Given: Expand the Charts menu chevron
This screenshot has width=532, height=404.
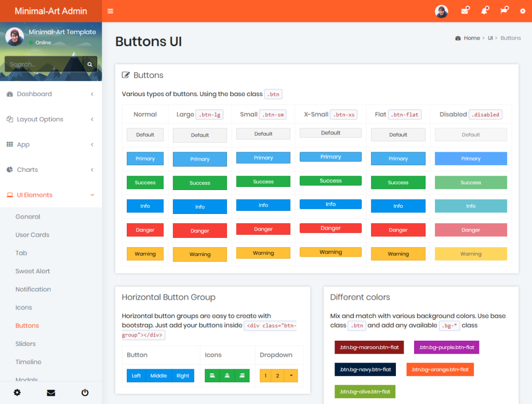Looking at the screenshot, I should [92, 170].
